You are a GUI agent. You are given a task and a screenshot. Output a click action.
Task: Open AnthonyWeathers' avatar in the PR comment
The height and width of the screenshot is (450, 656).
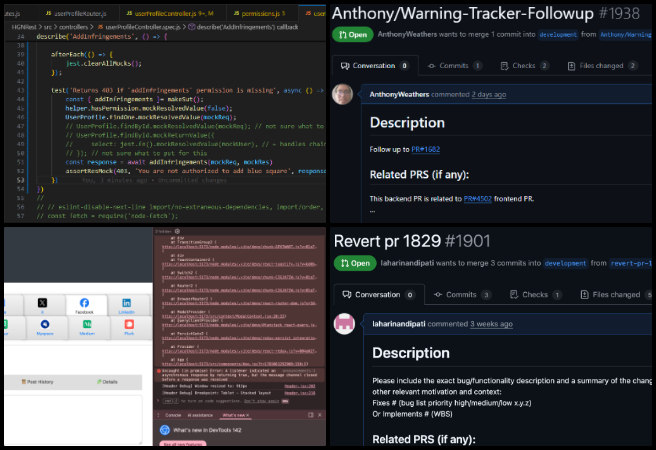click(x=345, y=95)
